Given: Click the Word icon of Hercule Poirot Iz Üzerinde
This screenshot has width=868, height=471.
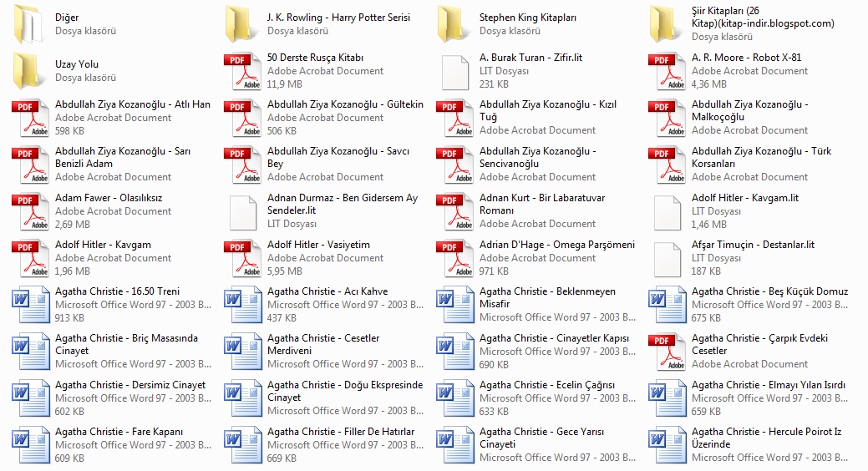Looking at the screenshot, I should (x=667, y=445).
